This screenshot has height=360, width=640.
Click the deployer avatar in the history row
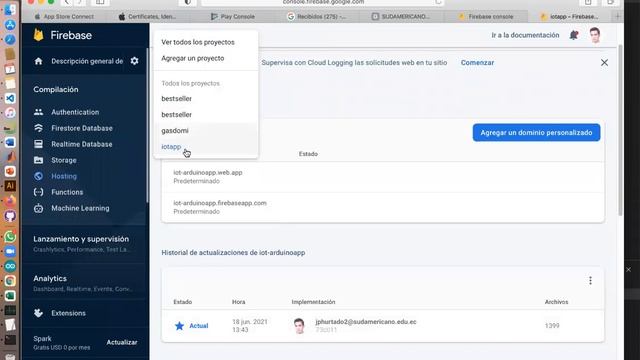click(299, 326)
